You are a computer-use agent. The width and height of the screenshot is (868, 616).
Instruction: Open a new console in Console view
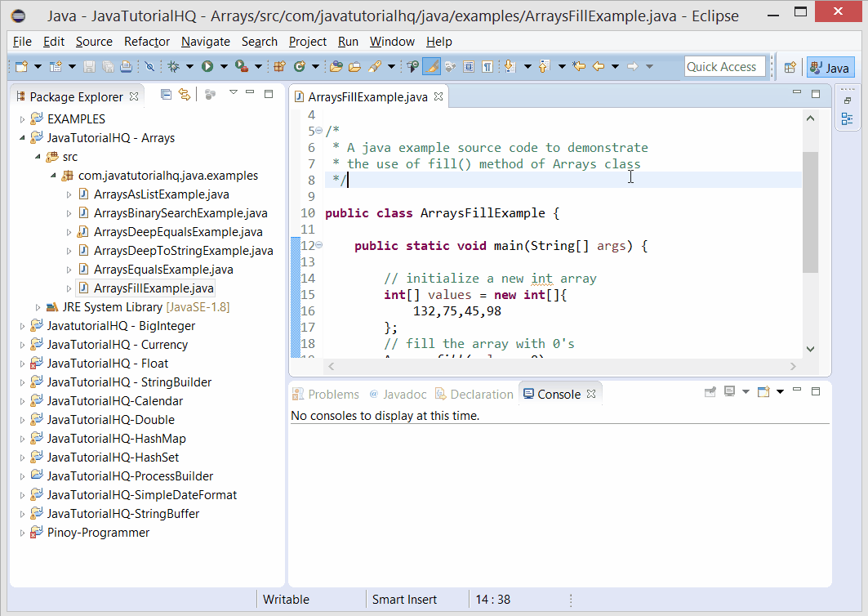click(763, 391)
